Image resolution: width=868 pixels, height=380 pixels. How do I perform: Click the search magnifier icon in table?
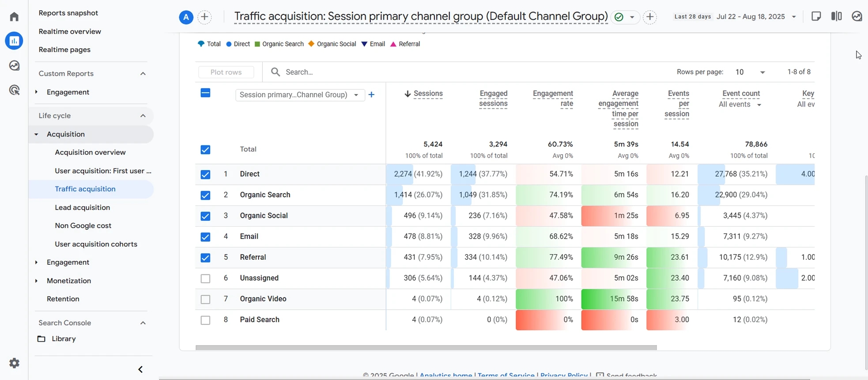coord(275,72)
